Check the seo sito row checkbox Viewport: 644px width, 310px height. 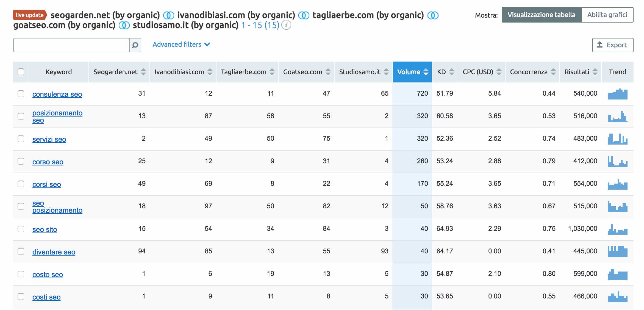(21, 229)
